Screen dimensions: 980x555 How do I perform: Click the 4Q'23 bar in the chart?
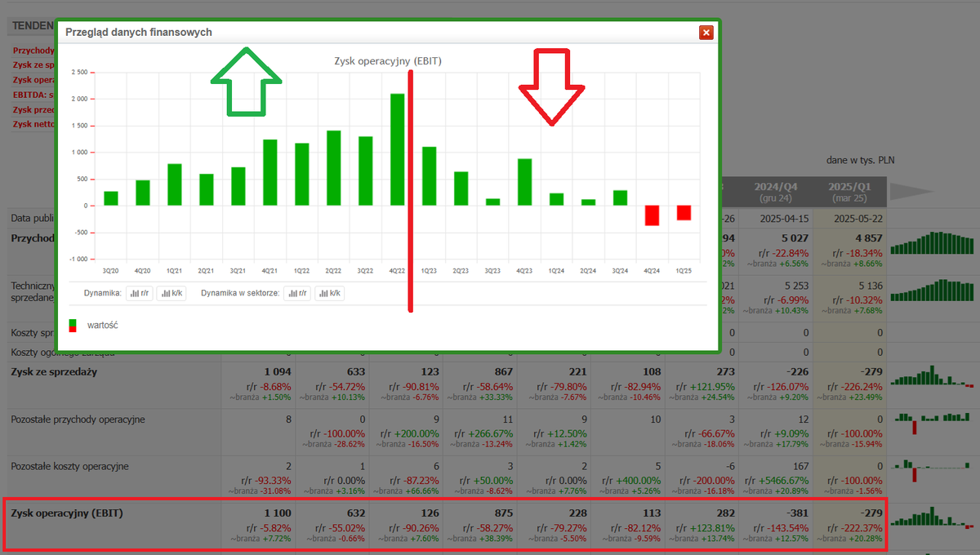click(x=524, y=182)
